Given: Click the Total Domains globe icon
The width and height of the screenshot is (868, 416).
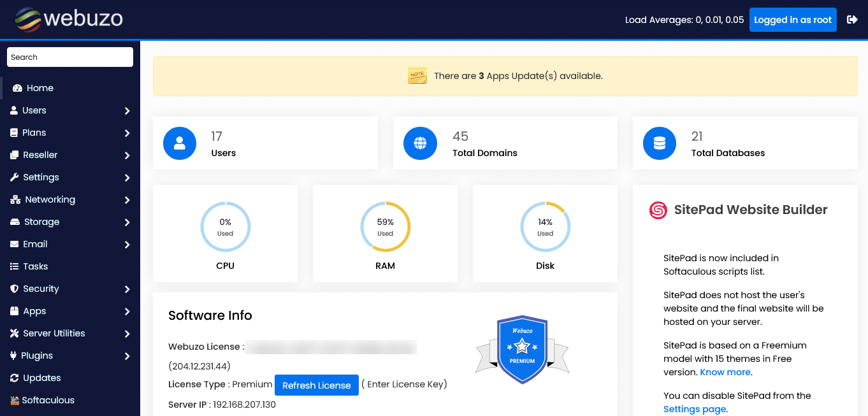Looking at the screenshot, I should click(x=420, y=143).
